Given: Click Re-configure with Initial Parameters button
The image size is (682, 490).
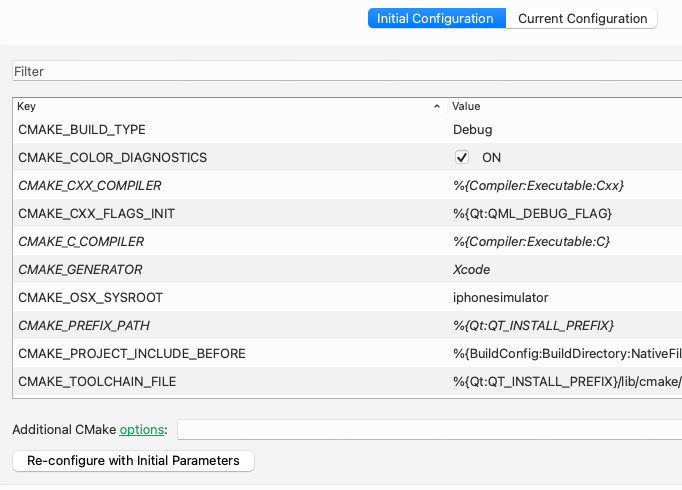Looking at the screenshot, I should tap(133, 461).
